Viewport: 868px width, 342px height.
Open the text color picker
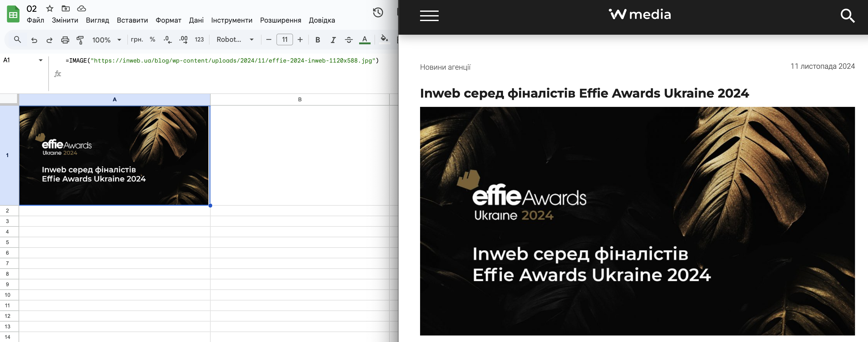pyautogui.click(x=365, y=40)
